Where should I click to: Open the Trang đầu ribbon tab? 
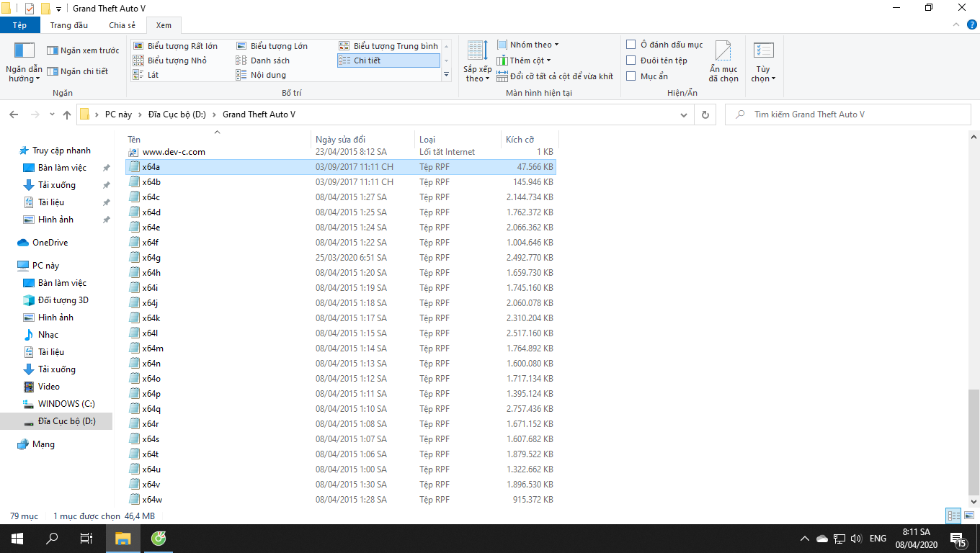click(69, 25)
